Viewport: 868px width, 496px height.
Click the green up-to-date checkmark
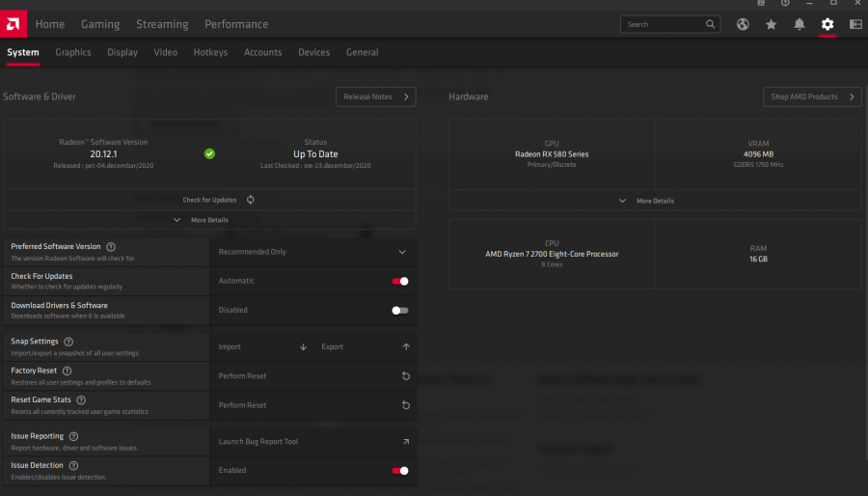[x=210, y=153]
